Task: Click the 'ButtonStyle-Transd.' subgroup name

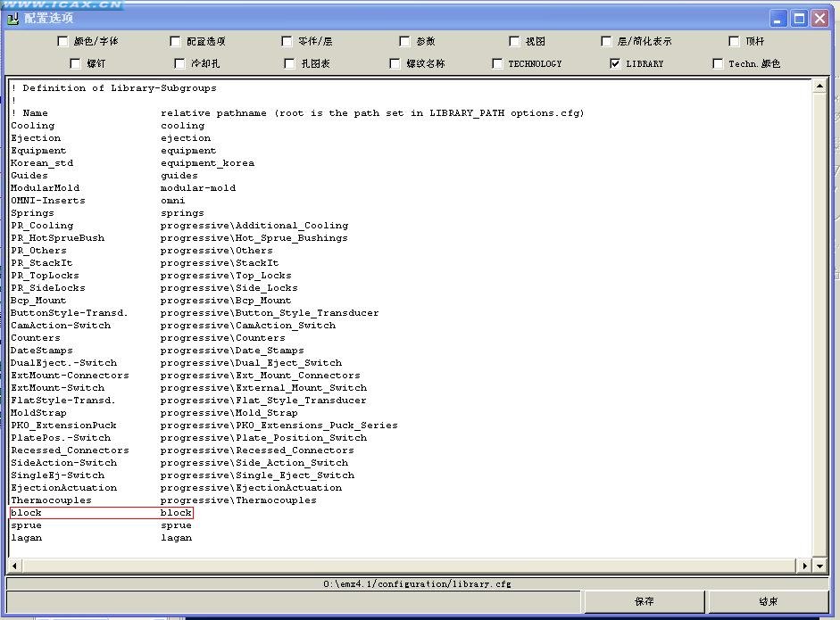Action: pyautogui.click(x=70, y=313)
